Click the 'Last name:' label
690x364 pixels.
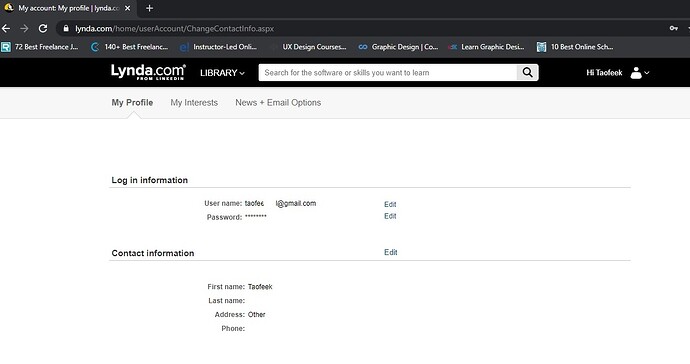[227, 301]
